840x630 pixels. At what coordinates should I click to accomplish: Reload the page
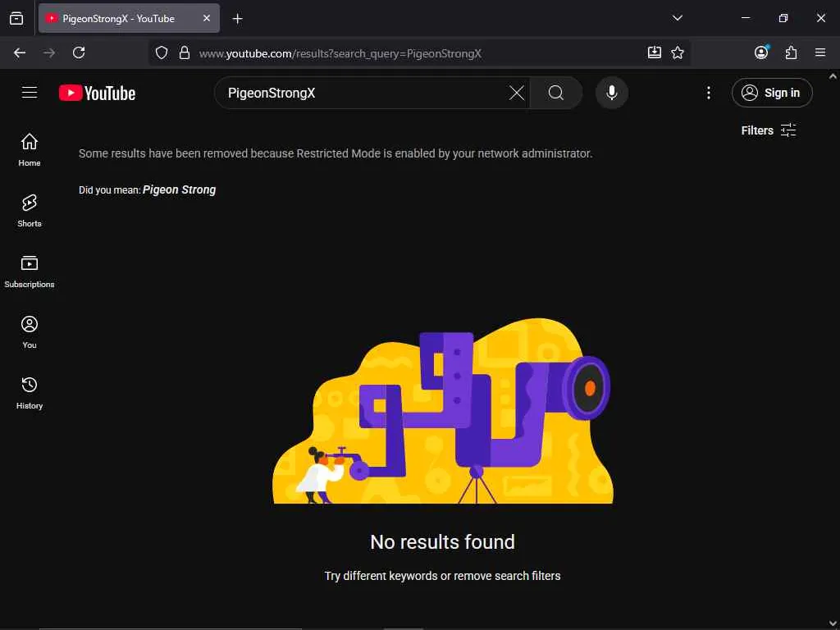click(79, 52)
